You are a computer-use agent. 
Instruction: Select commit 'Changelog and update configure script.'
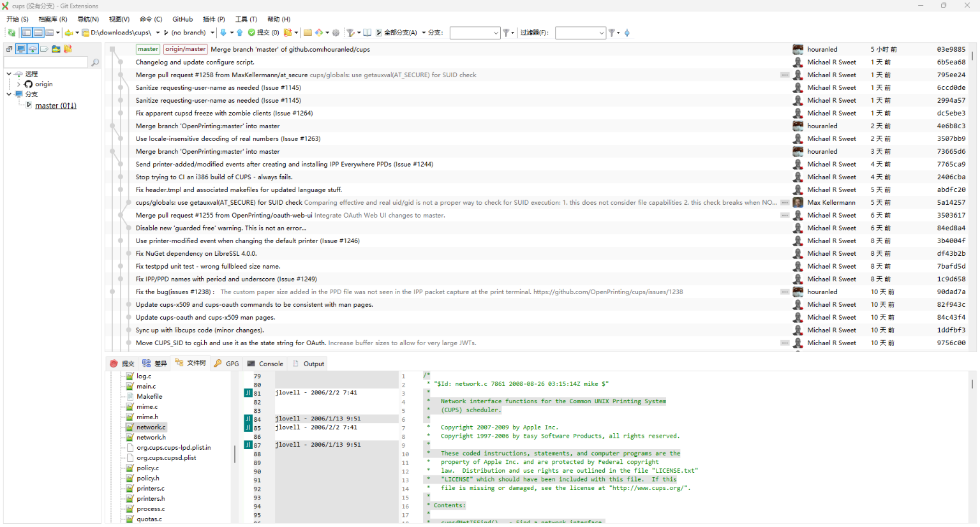pos(195,62)
